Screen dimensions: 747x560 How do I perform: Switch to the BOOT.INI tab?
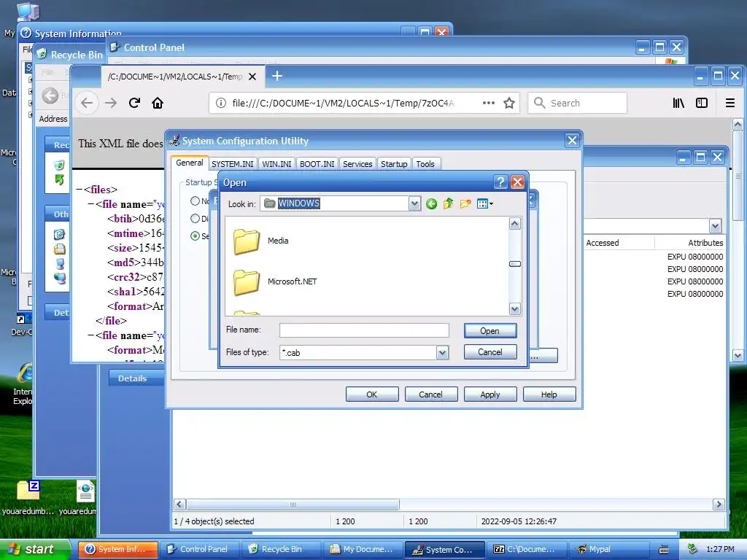[317, 164]
